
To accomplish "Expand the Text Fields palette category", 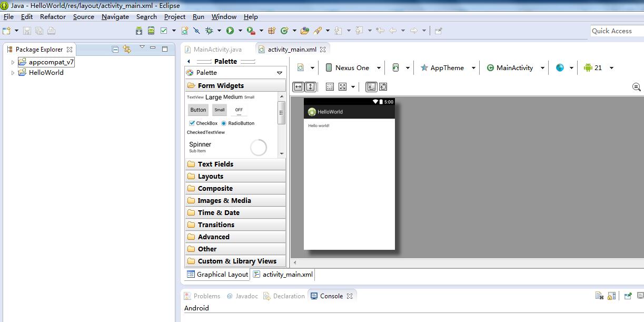I will click(x=215, y=164).
